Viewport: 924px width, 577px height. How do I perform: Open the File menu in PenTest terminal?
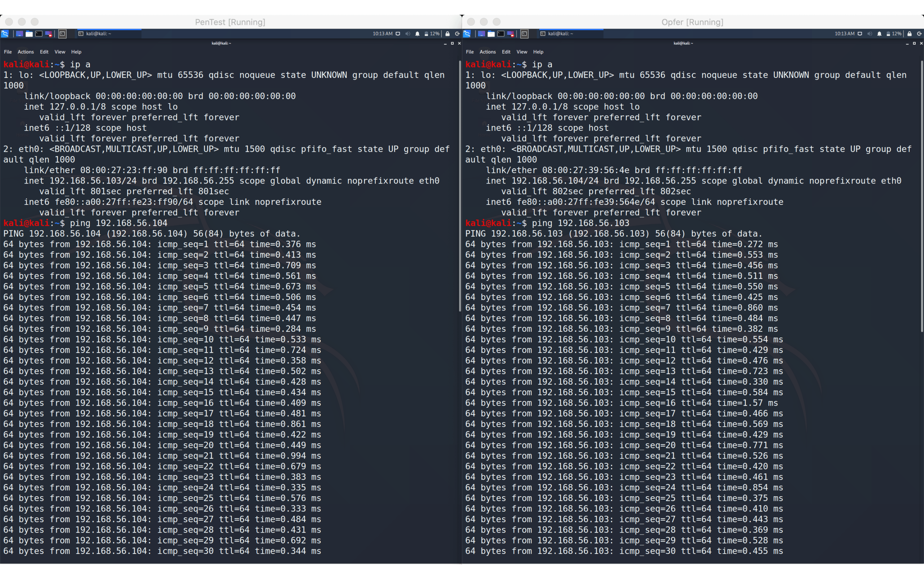tap(8, 52)
